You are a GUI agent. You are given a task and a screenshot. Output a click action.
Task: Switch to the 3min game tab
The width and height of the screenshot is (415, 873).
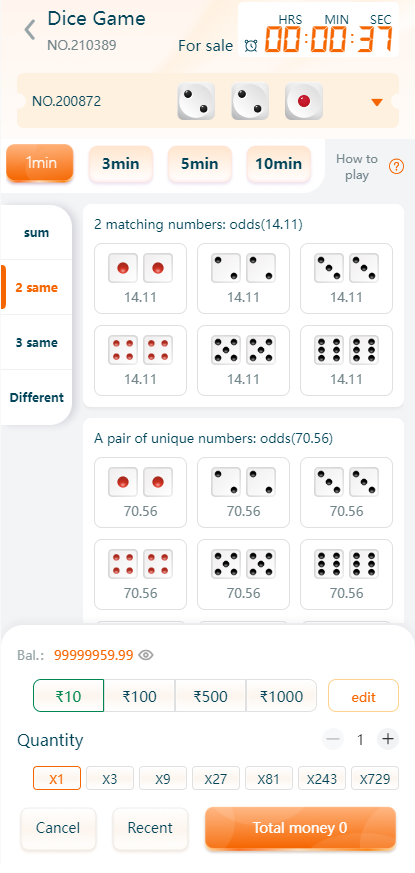click(121, 164)
